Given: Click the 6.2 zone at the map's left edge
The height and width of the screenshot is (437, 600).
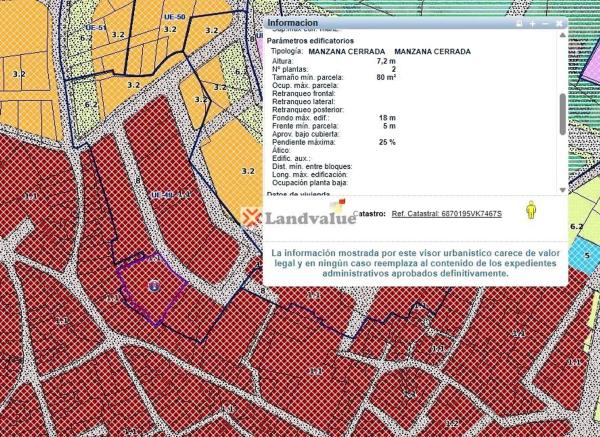Looking at the screenshot, I should (91, 103).
